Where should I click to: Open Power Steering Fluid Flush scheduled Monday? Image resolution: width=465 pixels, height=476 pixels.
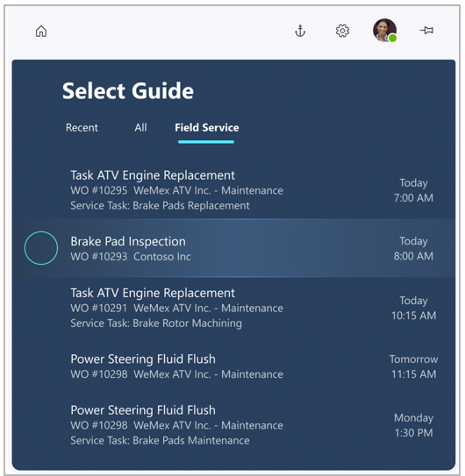point(233,425)
